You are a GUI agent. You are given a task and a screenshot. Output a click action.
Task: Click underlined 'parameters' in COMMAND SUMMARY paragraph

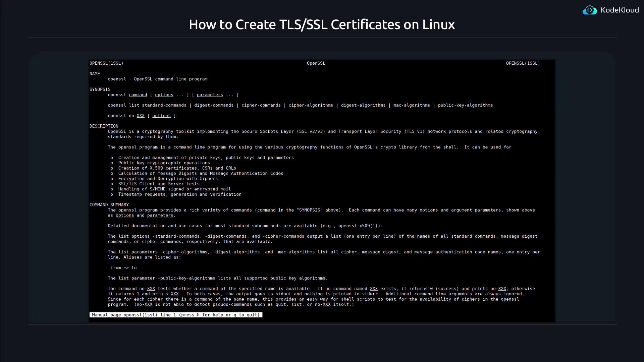coord(160,216)
